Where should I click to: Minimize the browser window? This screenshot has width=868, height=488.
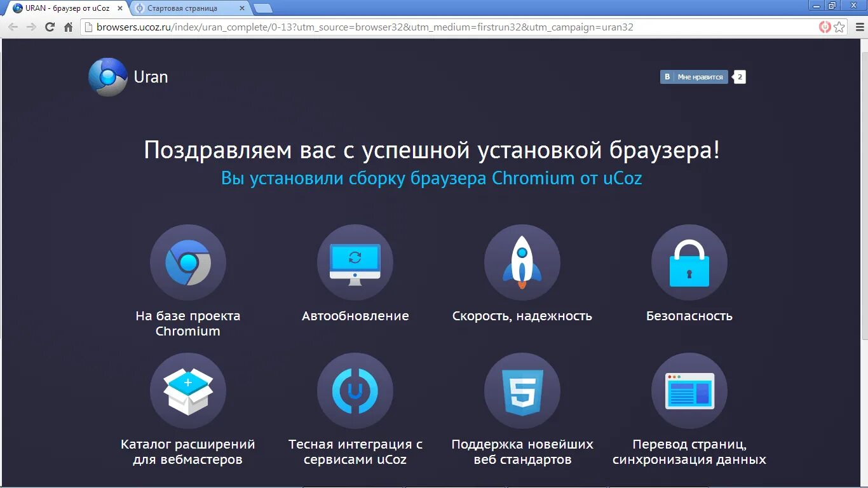(818, 5)
